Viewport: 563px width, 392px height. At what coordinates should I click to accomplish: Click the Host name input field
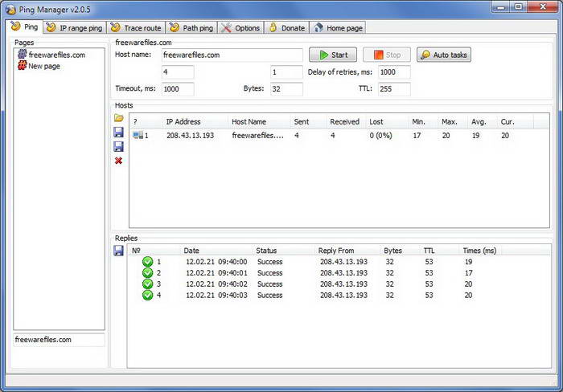click(232, 55)
